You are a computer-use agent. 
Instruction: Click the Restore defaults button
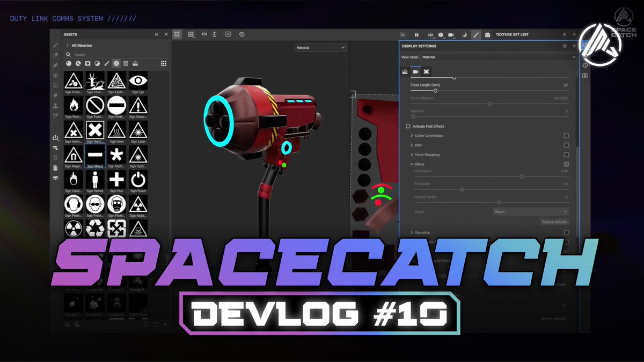click(x=554, y=221)
